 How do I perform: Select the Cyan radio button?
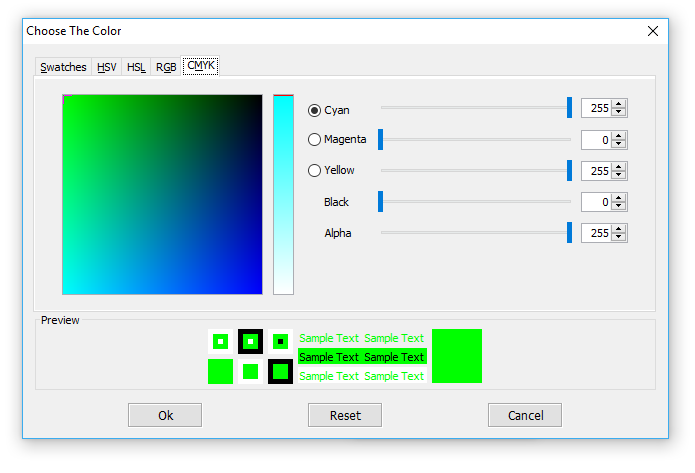pos(314,110)
